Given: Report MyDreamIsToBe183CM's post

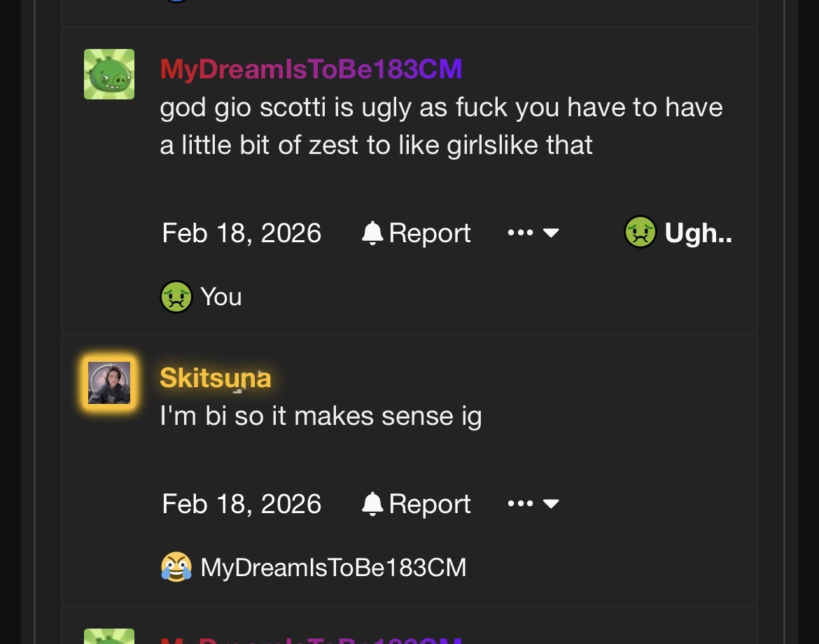Looking at the screenshot, I should (416, 233).
